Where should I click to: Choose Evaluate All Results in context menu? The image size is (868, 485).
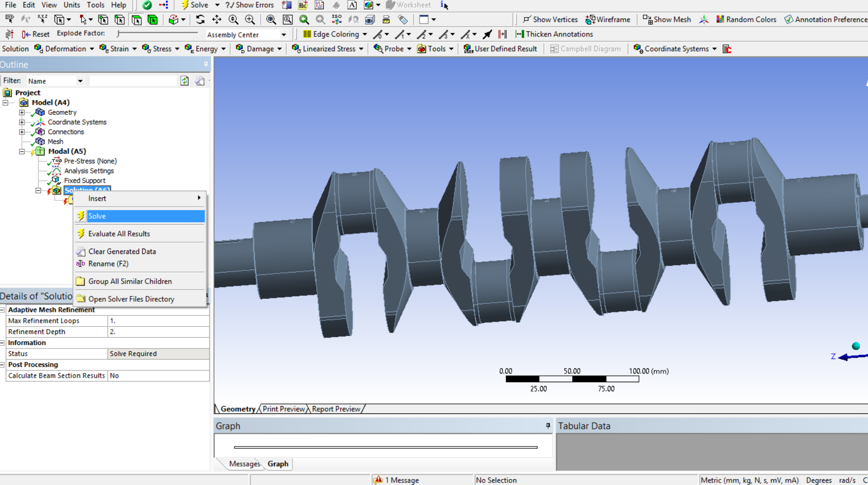point(140,233)
